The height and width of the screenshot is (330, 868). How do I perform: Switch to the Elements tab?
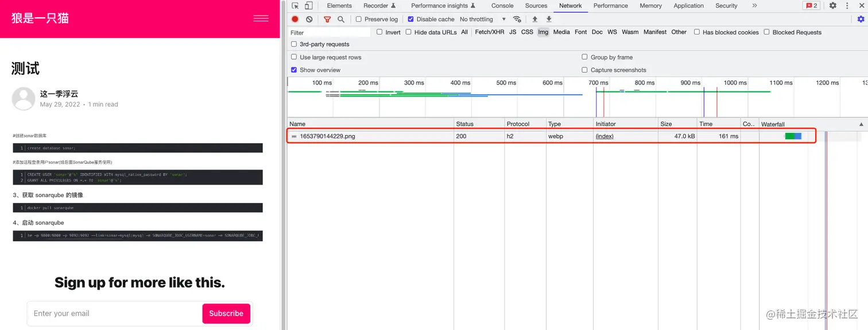coord(339,6)
